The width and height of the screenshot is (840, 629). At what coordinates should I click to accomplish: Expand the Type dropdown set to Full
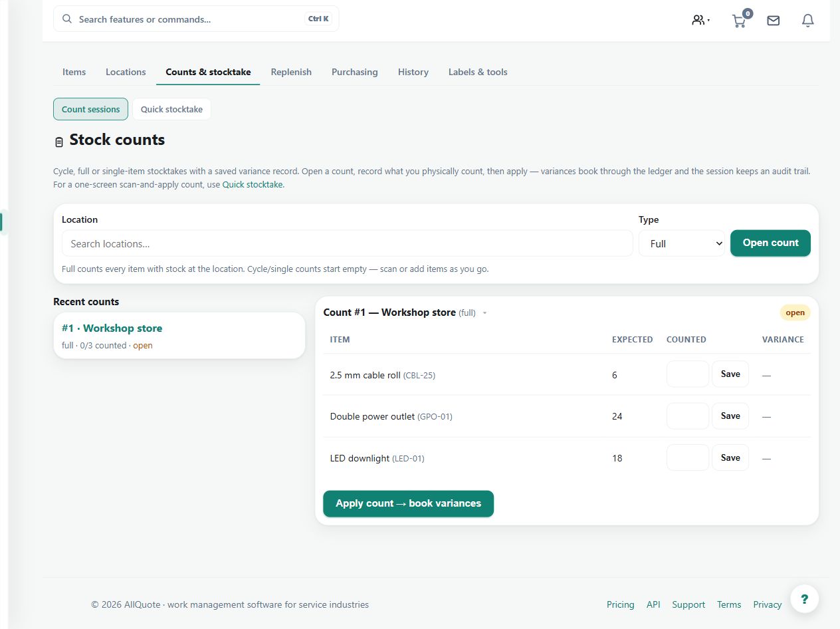pos(682,243)
